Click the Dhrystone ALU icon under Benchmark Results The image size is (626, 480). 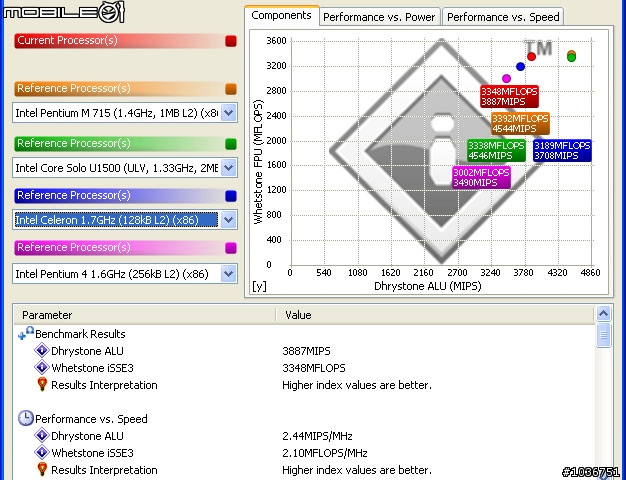[42, 350]
